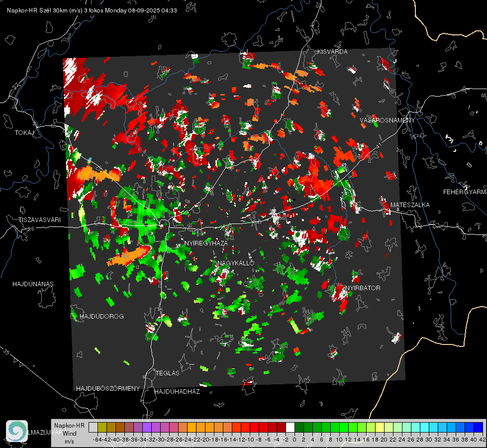The width and height of the screenshot is (487, 448).
Task: Click the FEHÉRGYARMAT label at right edge
Action: tap(465, 192)
